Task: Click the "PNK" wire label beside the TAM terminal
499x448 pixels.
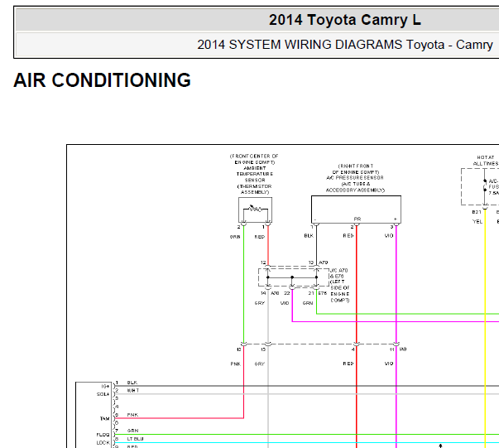Action: point(132,415)
